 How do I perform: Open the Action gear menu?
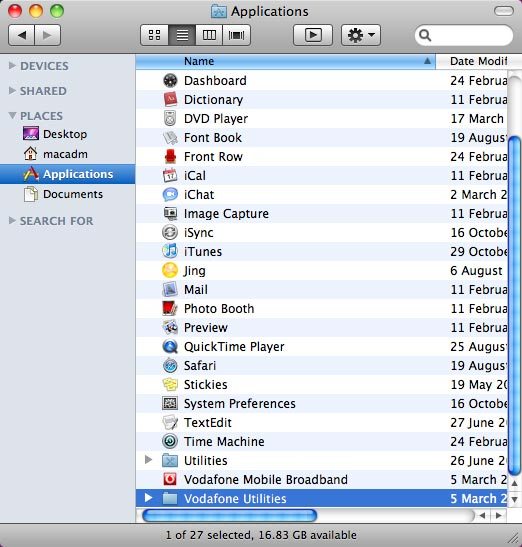point(361,35)
